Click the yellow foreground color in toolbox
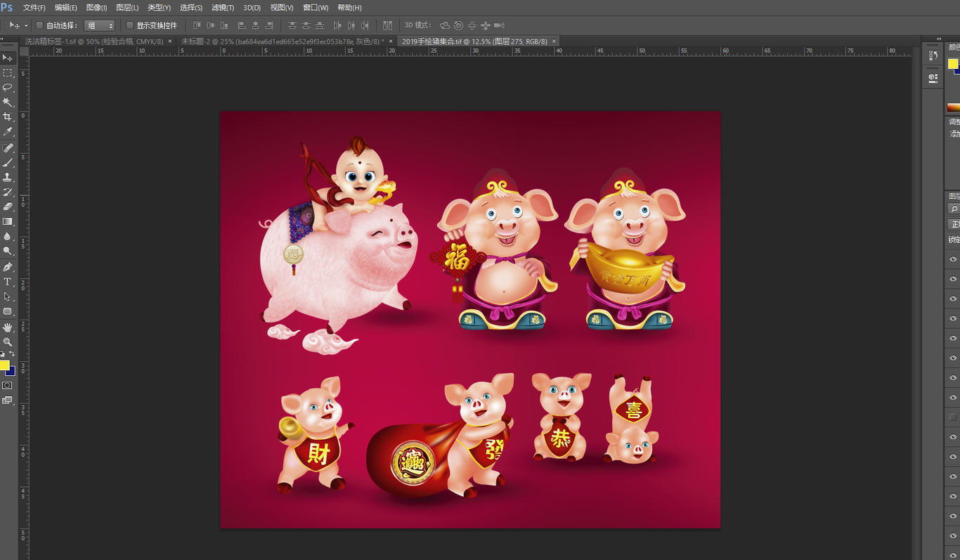 (4, 365)
